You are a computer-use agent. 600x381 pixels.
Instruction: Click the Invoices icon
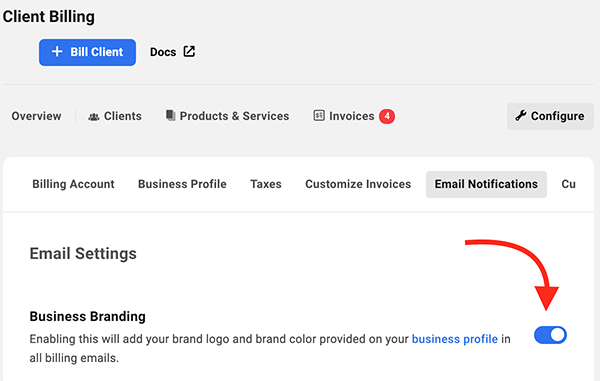tap(319, 116)
